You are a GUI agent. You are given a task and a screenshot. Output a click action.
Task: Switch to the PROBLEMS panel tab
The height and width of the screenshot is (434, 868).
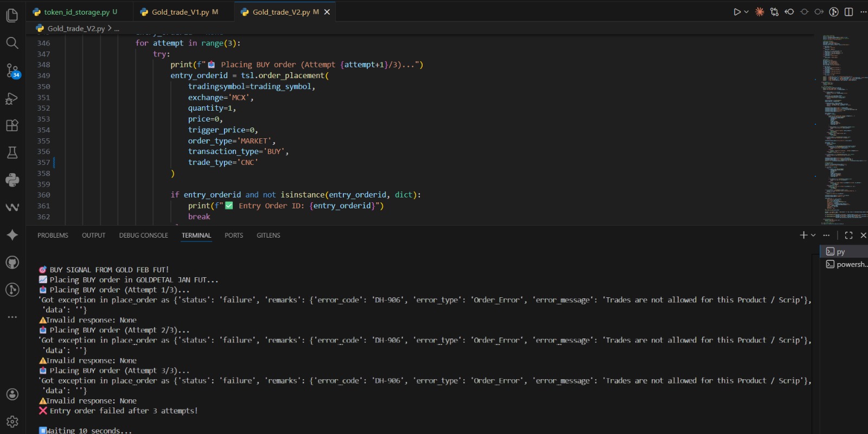pos(53,235)
